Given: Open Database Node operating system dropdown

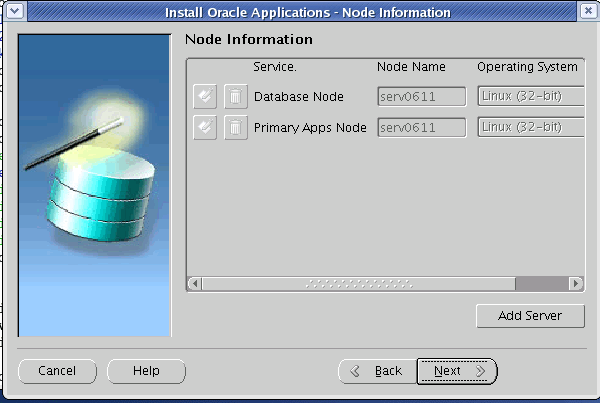Looking at the screenshot, I should click(531, 96).
